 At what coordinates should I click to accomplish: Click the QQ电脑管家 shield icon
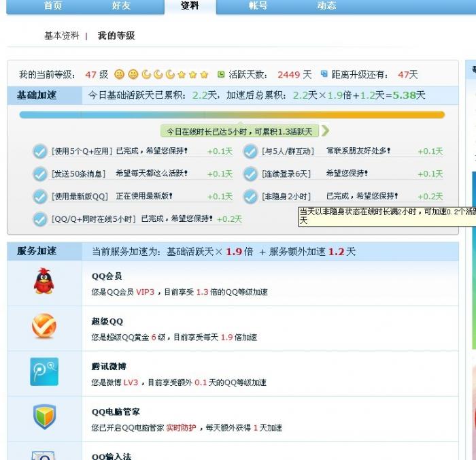(44, 416)
